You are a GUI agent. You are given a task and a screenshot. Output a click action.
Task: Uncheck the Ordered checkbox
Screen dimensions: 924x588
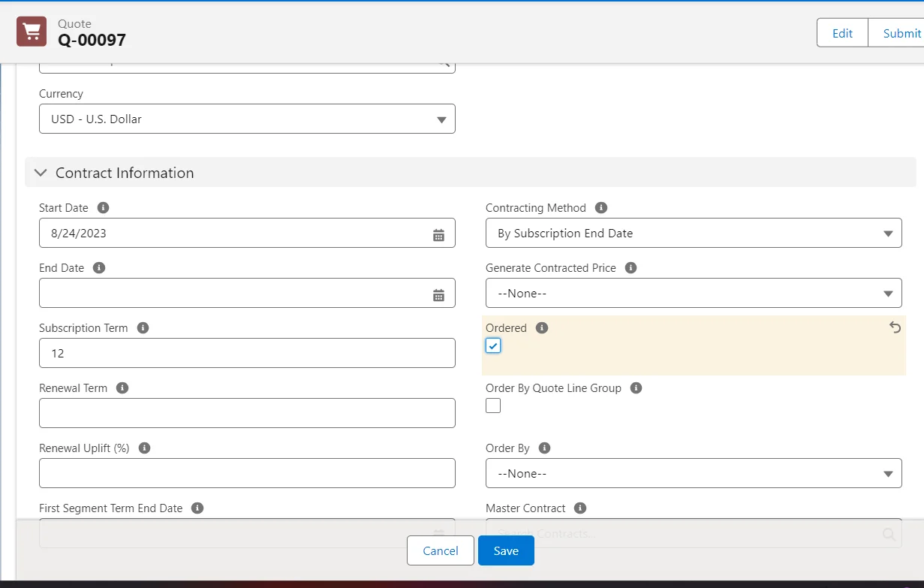point(492,345)
